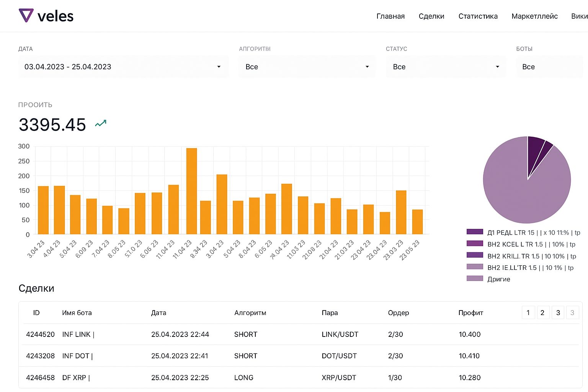Click the Другие legend color swatch
Viewport: 588px width, 392px height.
475,278
